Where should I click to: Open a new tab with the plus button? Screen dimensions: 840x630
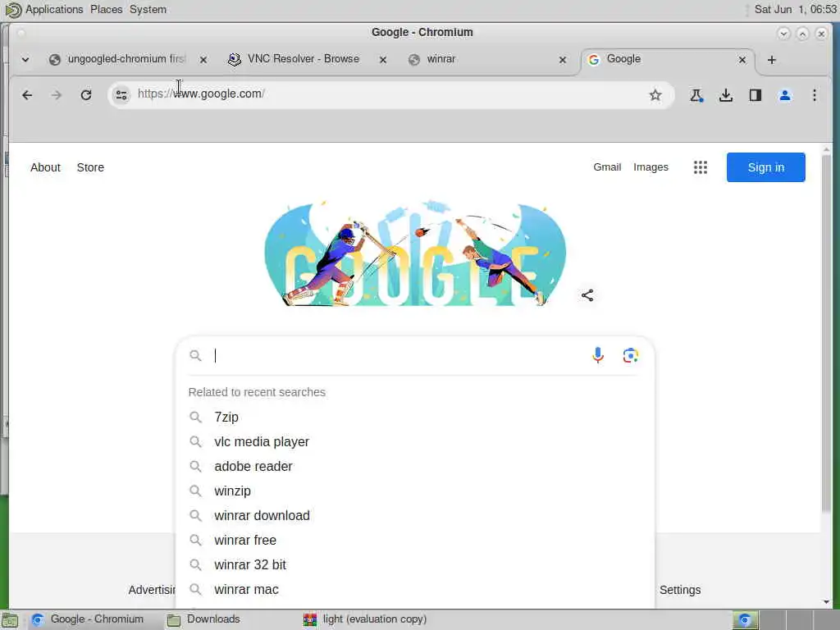pos(771,60)
